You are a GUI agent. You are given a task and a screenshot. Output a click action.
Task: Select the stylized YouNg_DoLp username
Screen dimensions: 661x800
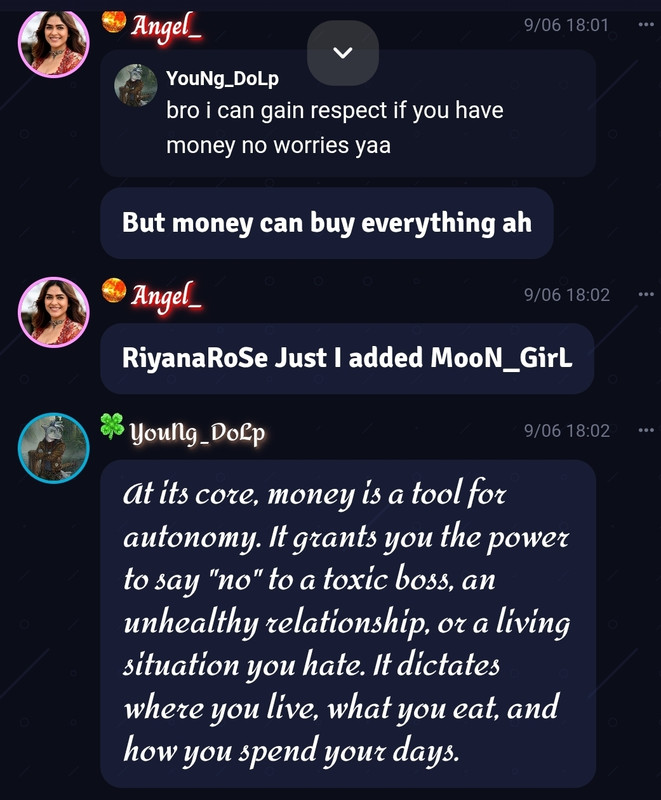point(197,434)
